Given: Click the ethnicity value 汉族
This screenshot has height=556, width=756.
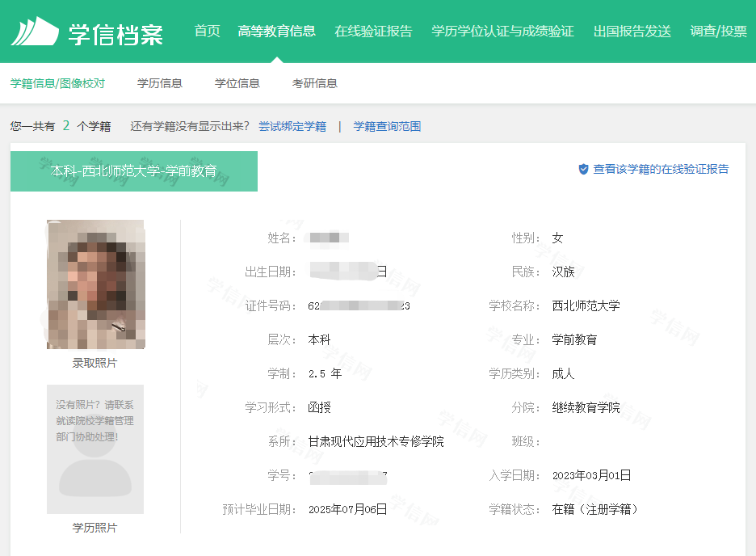Looking at the screenshot, I should click(x=563, y=272).
